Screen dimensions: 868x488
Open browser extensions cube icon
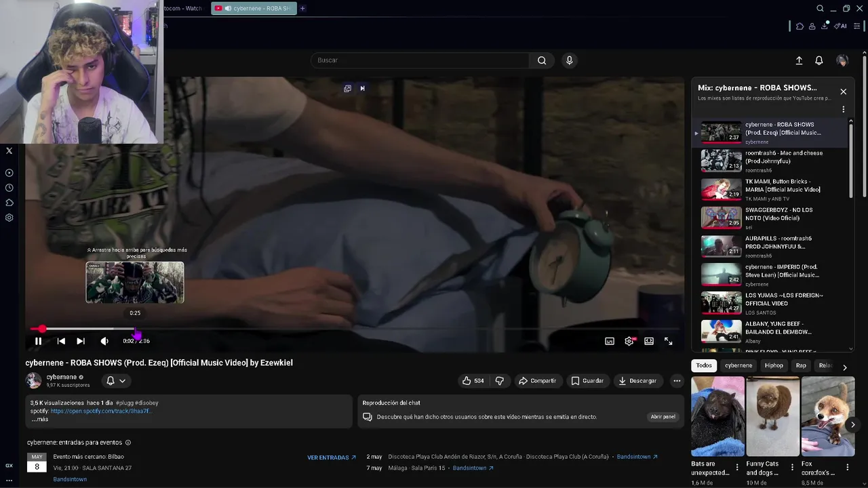(x=800, y=26)
